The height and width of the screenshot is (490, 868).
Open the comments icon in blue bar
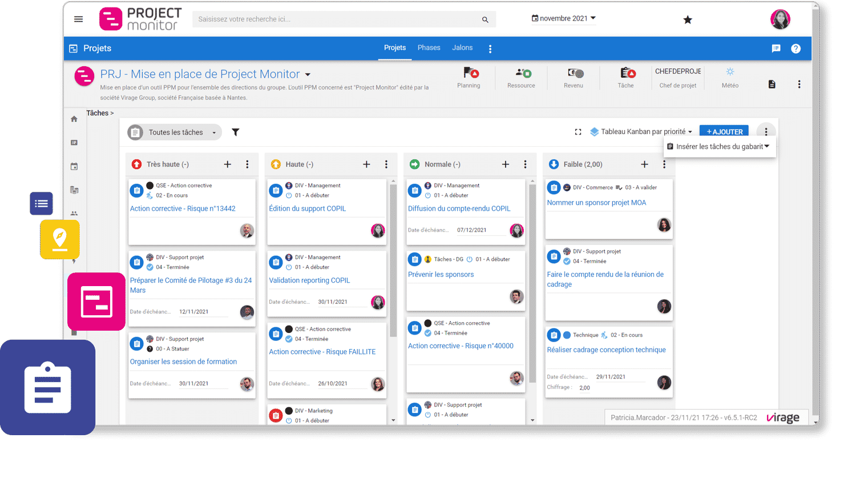[776, 49]
